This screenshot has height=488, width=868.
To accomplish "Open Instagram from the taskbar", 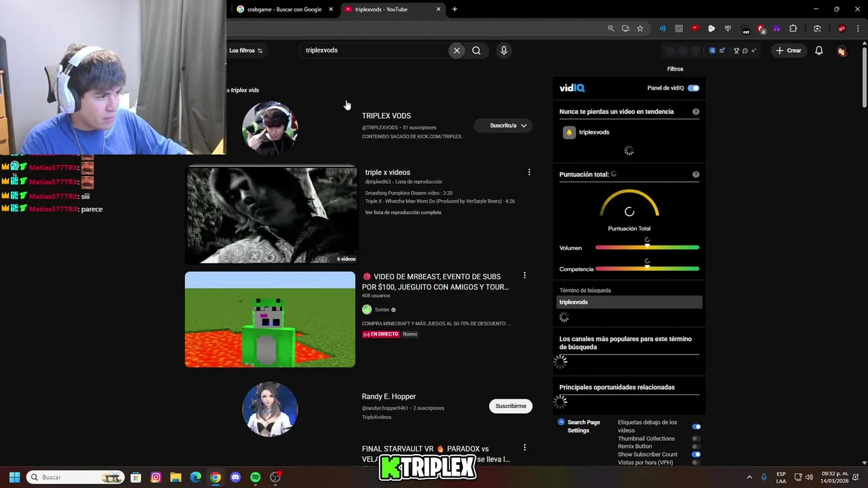I will (x=156, y=477).
